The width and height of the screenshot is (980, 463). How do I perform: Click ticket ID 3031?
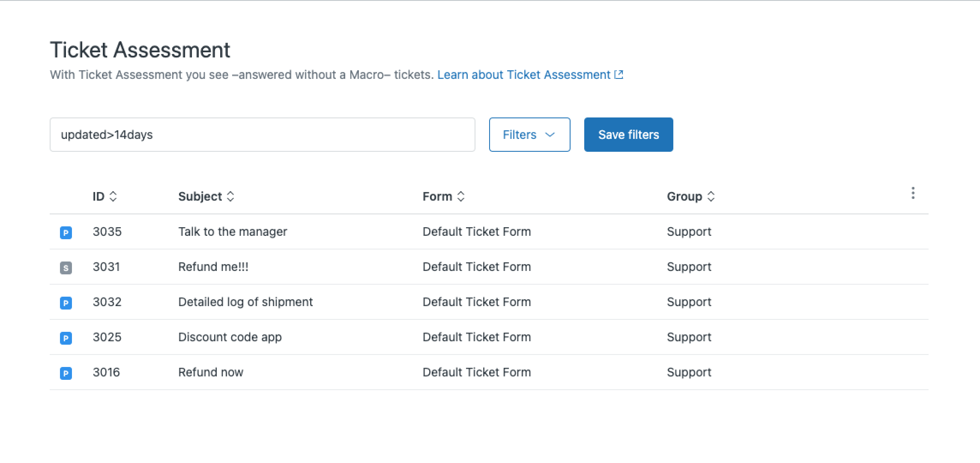coord(106,267)
